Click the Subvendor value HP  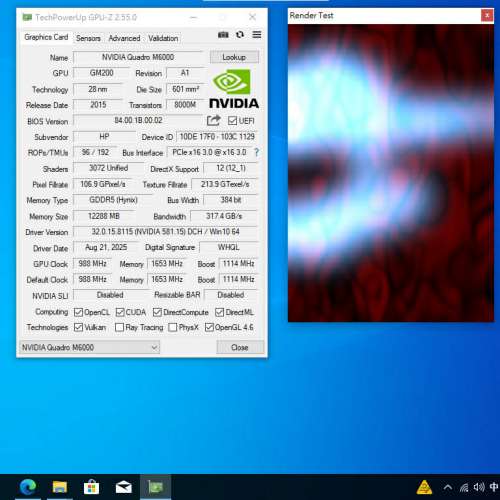click(x=104, y=137)
